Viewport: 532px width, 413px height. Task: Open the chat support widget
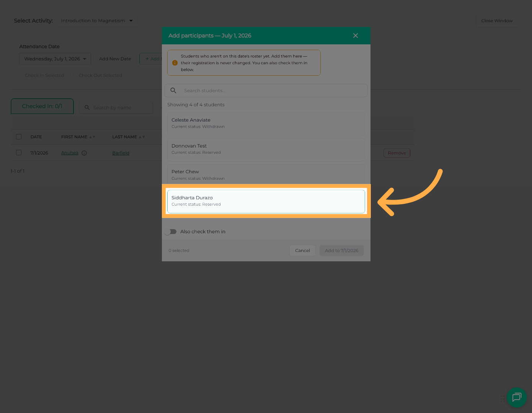coord(517,397)
